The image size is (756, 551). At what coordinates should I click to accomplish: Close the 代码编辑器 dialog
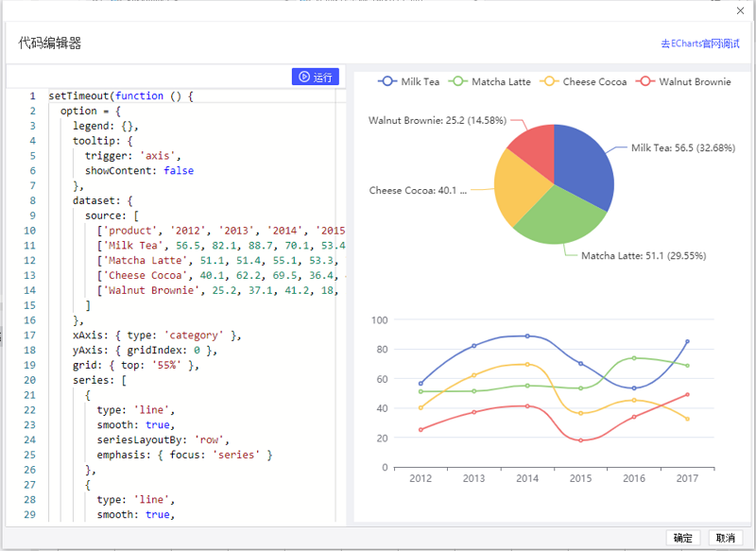coord(739,10)
